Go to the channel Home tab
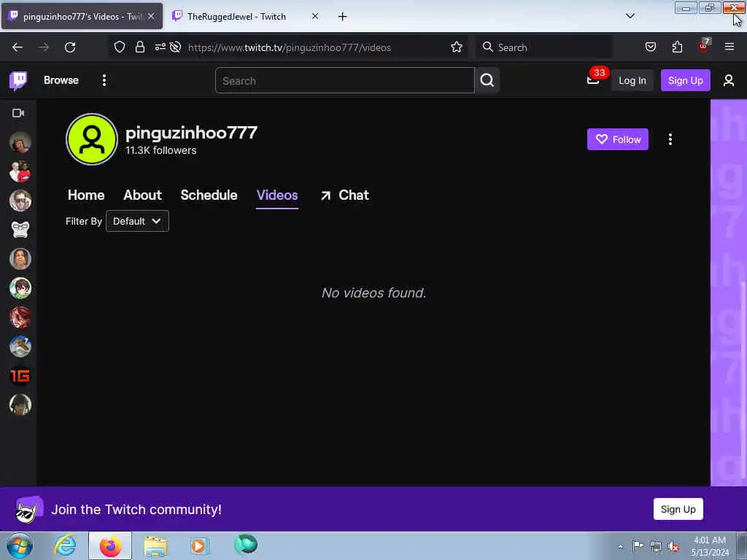Screen dimensions: 747x560 86,195
